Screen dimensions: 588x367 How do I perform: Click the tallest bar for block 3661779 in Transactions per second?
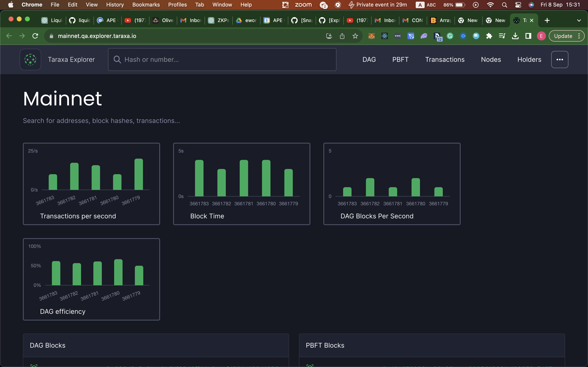tap(138, 174)
